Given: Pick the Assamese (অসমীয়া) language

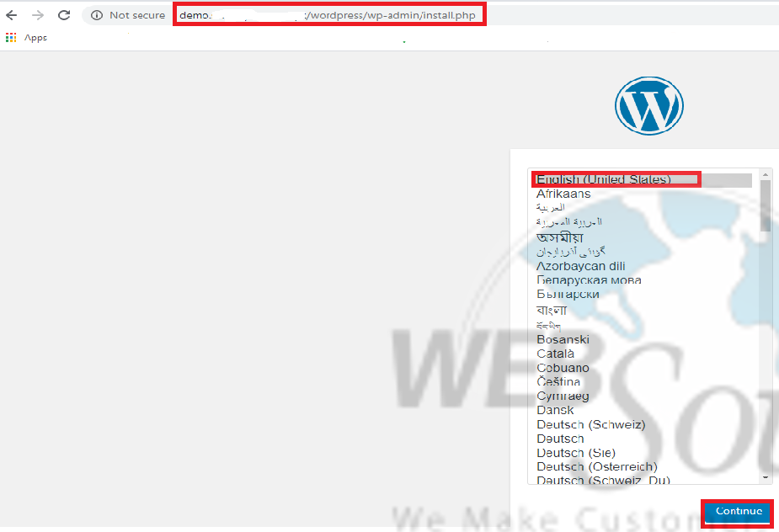Looking at the screenshot, I should (560, 237).
